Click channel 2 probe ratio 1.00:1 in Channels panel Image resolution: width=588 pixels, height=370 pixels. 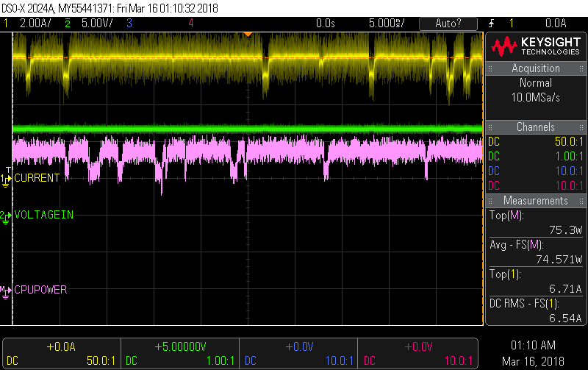pyautogui.click(x=569, y=157)
